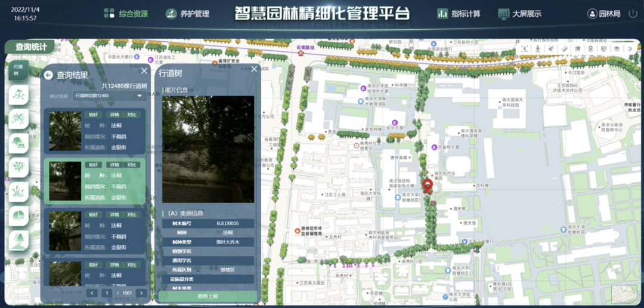
Task: Click the full-extent frame icon in the map toolbar
Action: pyautogui.click(x=525, y=48)
